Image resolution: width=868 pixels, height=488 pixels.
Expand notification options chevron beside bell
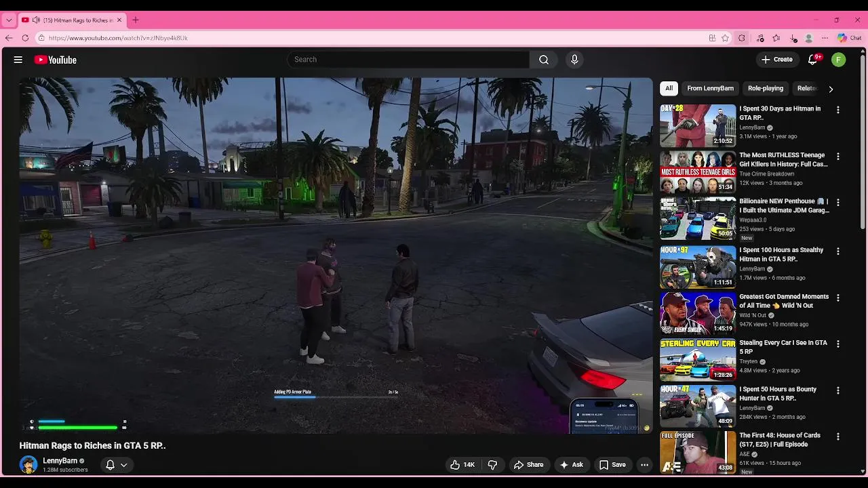(x=124, y=465)
